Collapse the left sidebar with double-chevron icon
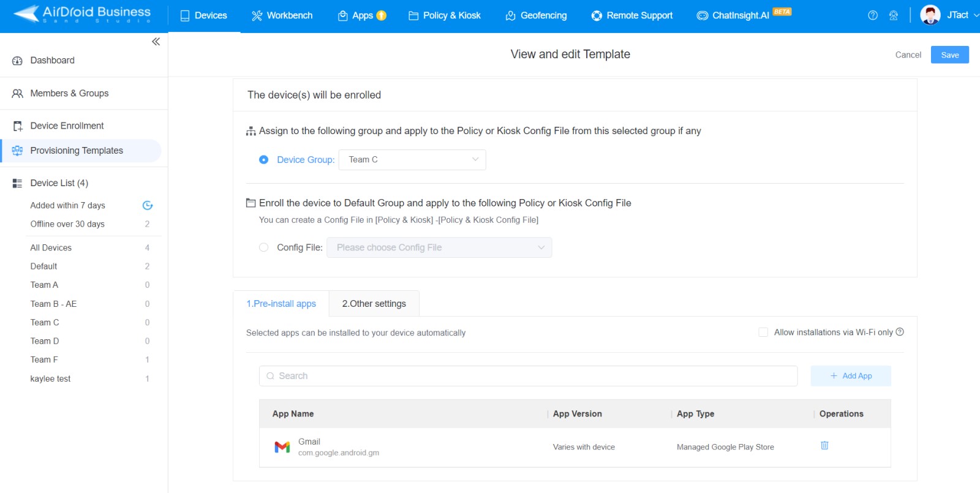This screenshot has height=493, width=980. 156,42
